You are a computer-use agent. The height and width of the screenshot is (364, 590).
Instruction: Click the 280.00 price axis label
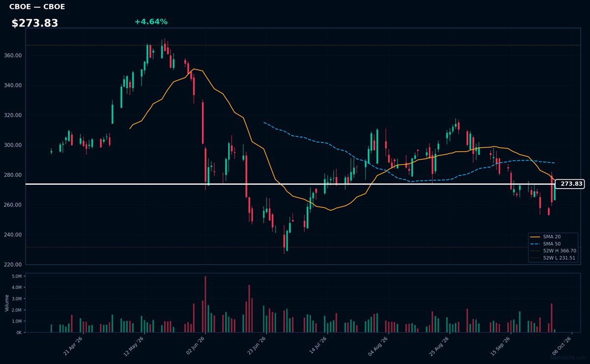click(13, 175)
